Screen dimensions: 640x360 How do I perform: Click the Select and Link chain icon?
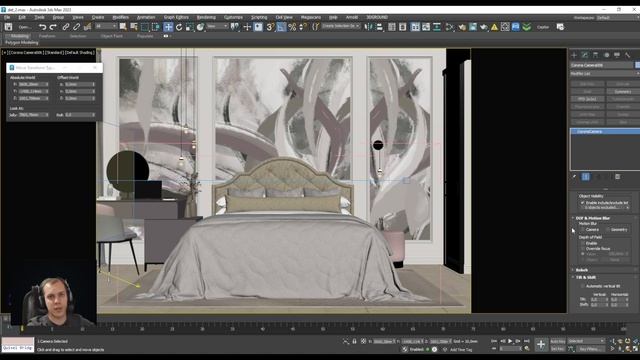click(66, 27)
